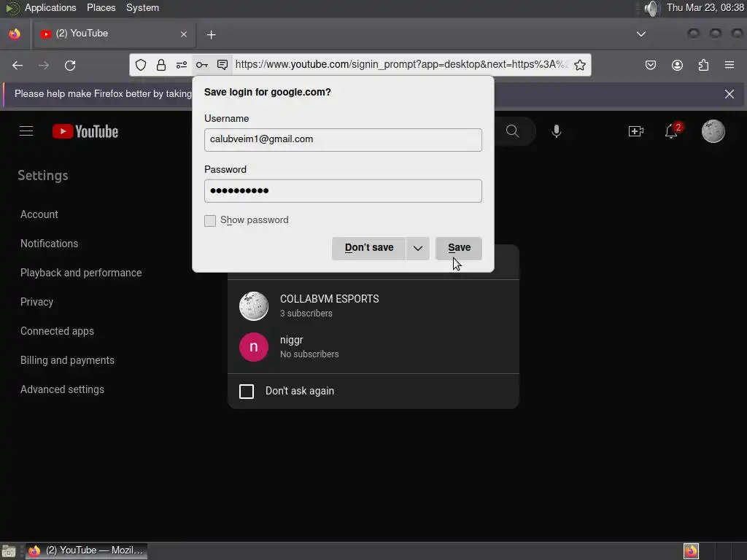The image size is (747, 560).
Task: Click the YouTube search magnifier button
Action: [x=513, y=131]
